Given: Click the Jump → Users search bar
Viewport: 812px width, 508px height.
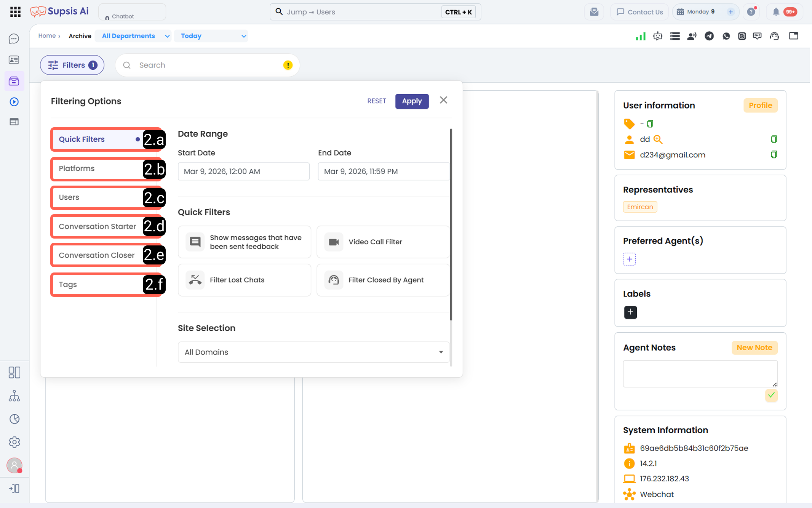Looking at the screenshot, I should coord(375,12).
